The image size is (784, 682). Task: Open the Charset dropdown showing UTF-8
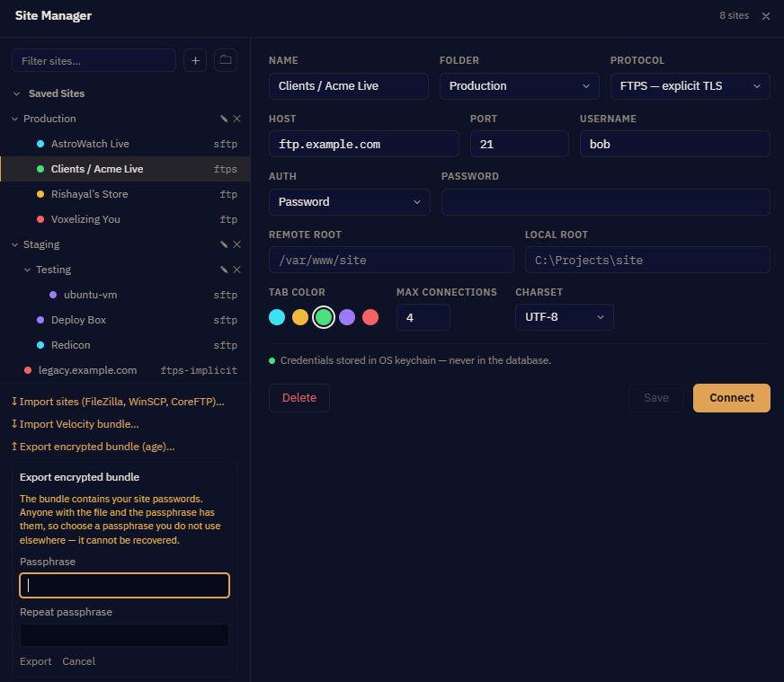pyautogui.click(x=564, y=317)
